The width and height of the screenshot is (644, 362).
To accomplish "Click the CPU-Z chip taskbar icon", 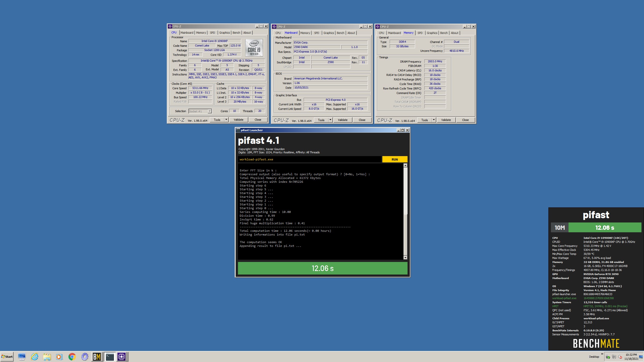I will pos(122,357).
